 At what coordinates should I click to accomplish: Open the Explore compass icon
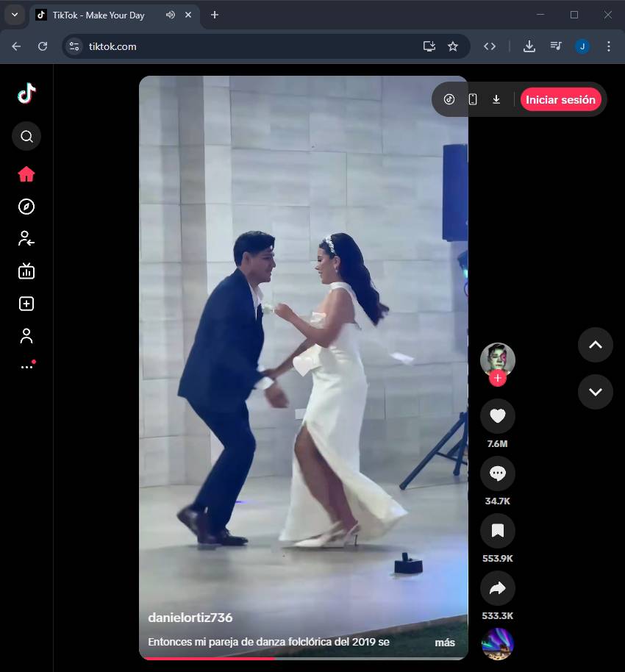click(26, 207)
